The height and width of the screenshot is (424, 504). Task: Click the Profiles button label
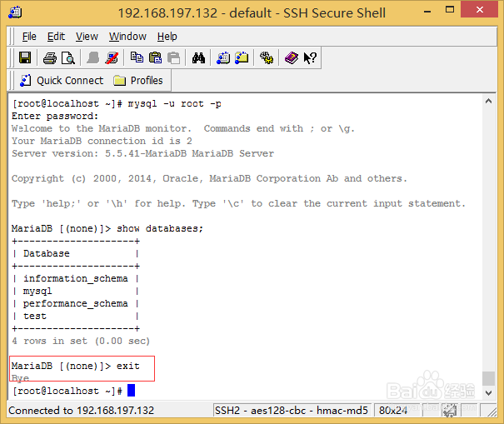tap(147, 80)
